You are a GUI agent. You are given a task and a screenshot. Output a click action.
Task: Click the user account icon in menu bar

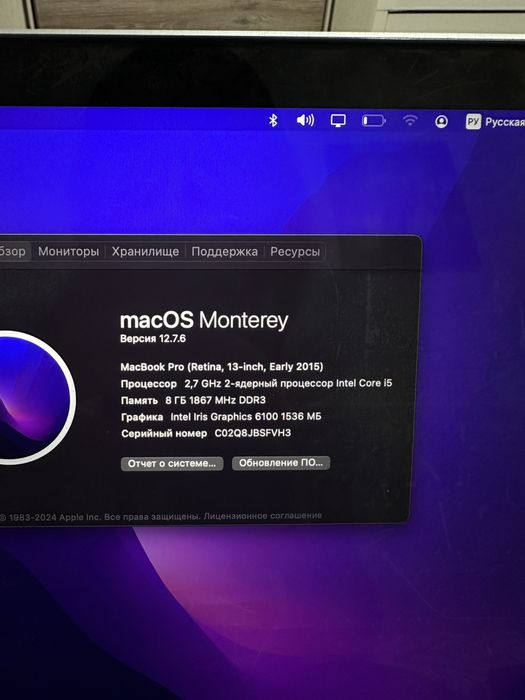point(442,121)
